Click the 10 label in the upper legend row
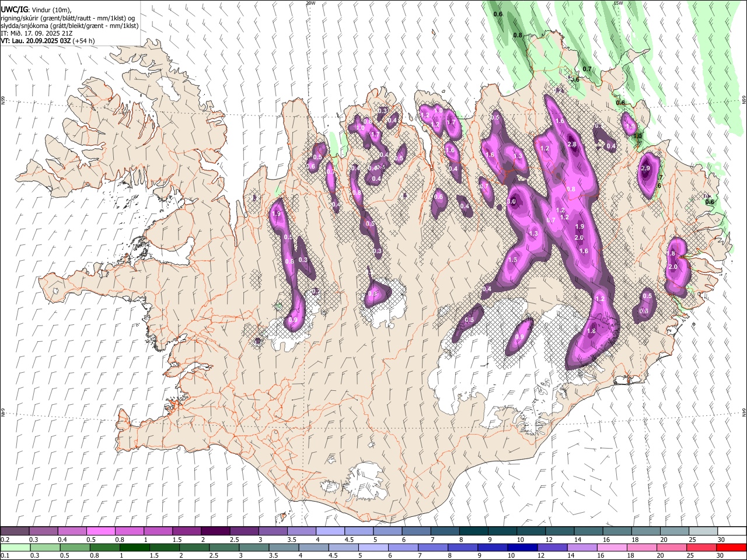This screenshot has width=747, height=560. (520, 540)
